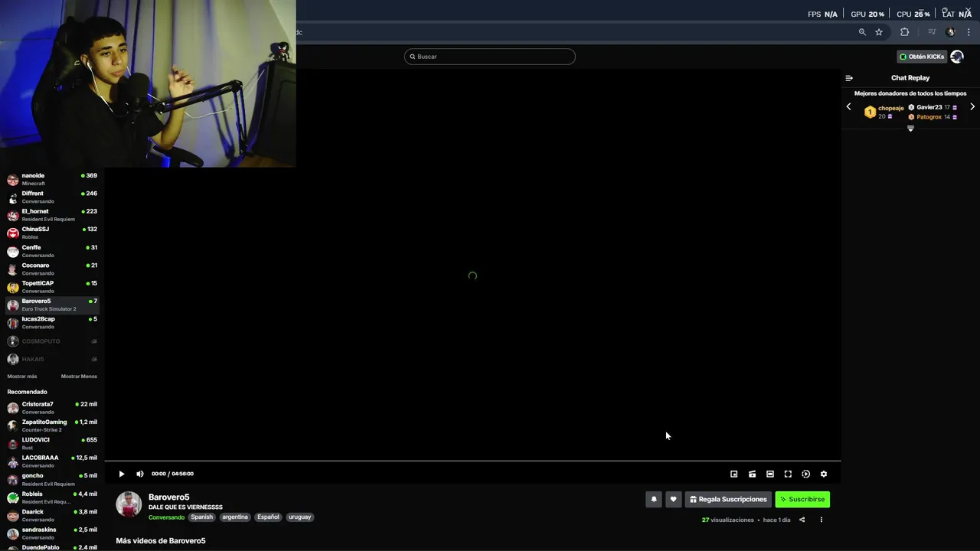Seek on the video progress bar
This screenshot has width=980, height=551.
tap(472, 461)
